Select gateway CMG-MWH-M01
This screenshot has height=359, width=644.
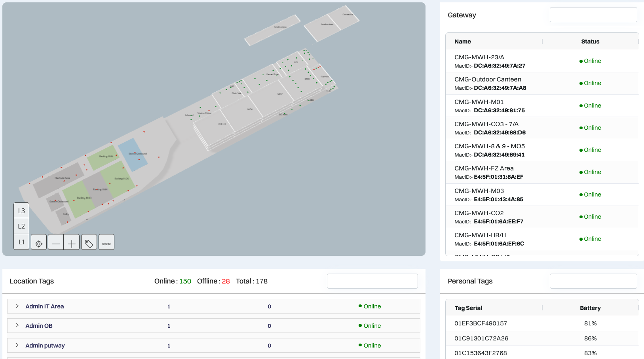coord(542,106)
